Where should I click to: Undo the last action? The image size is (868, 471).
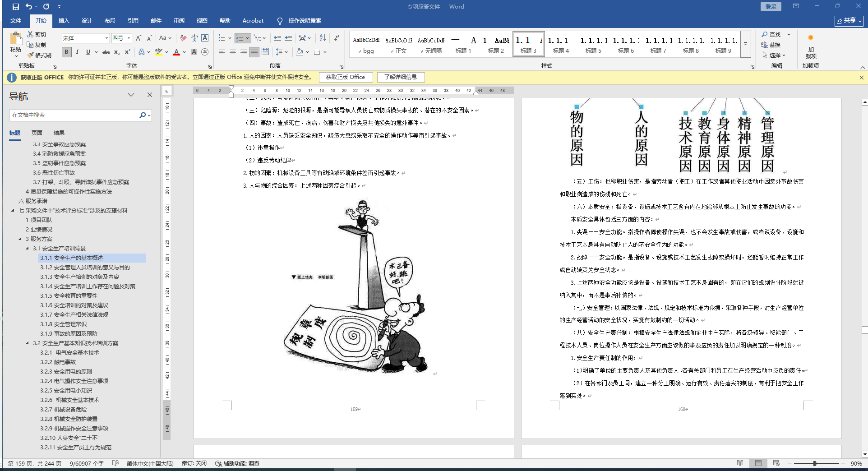(29, 7)
